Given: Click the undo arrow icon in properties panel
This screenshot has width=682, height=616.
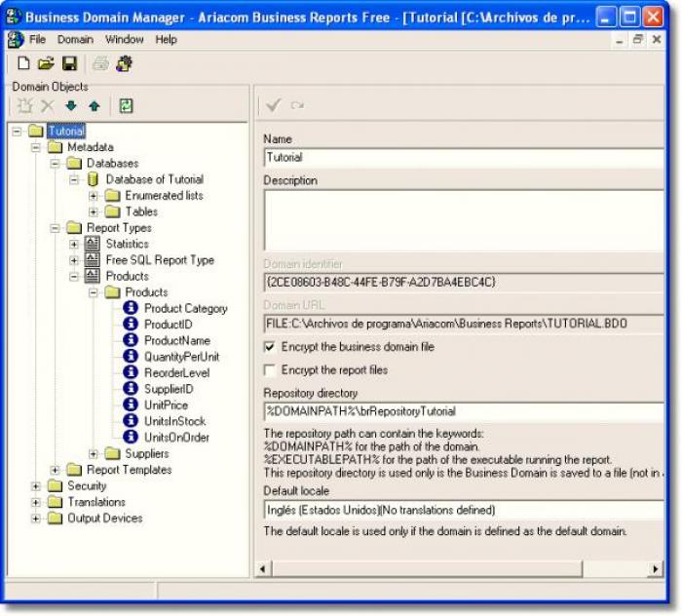Looking at the screenshot, I should 297,105.
